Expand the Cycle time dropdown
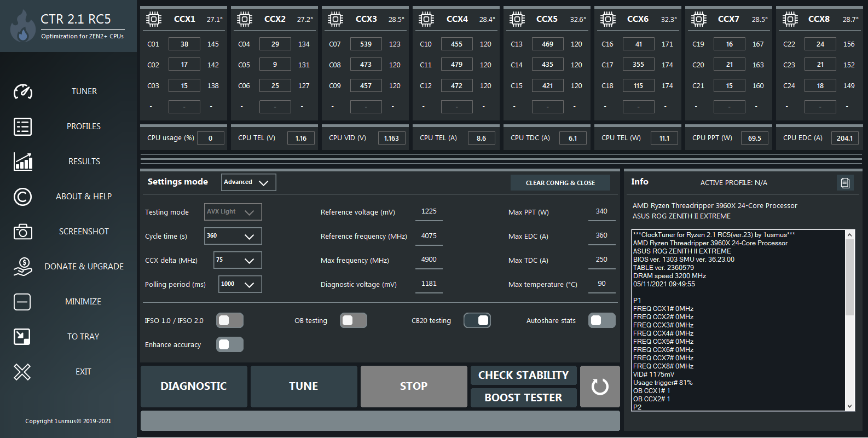Image resolution: width=868 pixels, height=438 pixels. [x=233, y=236]
